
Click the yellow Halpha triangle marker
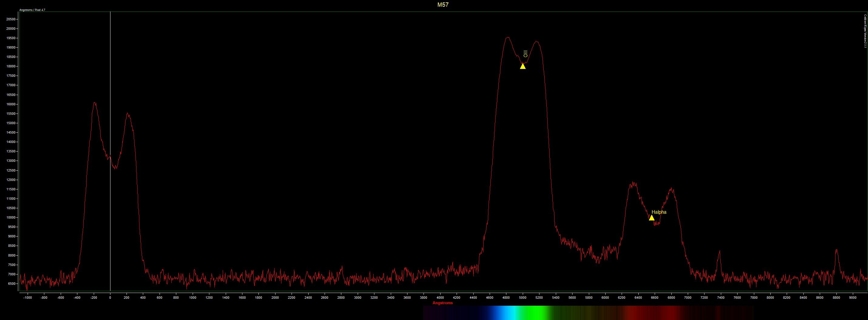coord(652,217)
